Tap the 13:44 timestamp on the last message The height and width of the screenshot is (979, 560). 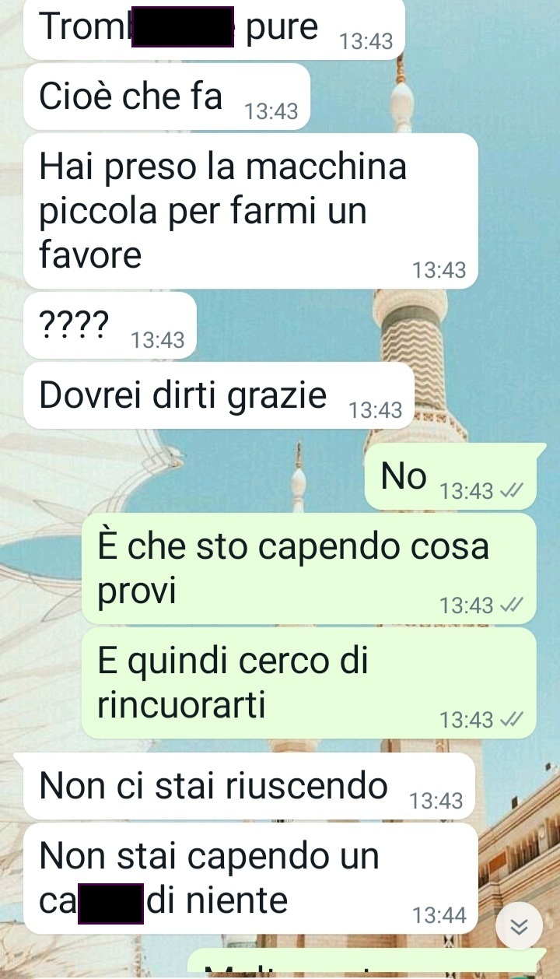(439, 916)
